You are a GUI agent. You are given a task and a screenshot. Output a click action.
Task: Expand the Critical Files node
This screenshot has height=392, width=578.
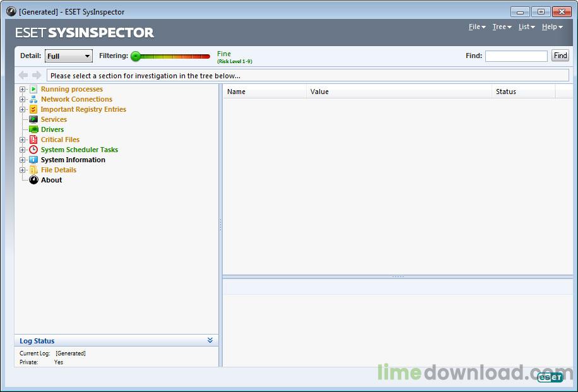tap(23, 140)
